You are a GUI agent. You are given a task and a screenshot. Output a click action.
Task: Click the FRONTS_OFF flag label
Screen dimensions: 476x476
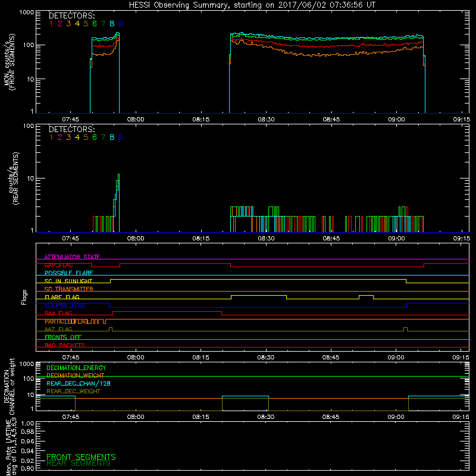(63, 337)
